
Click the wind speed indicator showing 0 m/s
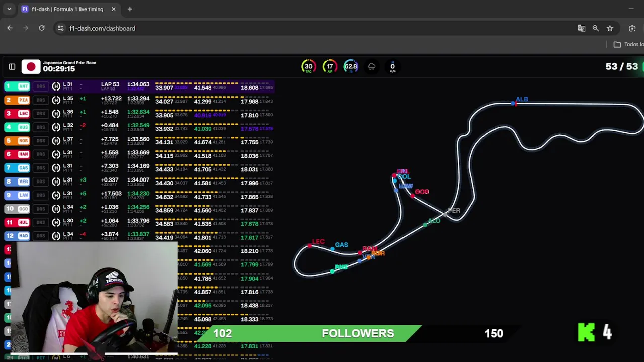pos(392,67)
